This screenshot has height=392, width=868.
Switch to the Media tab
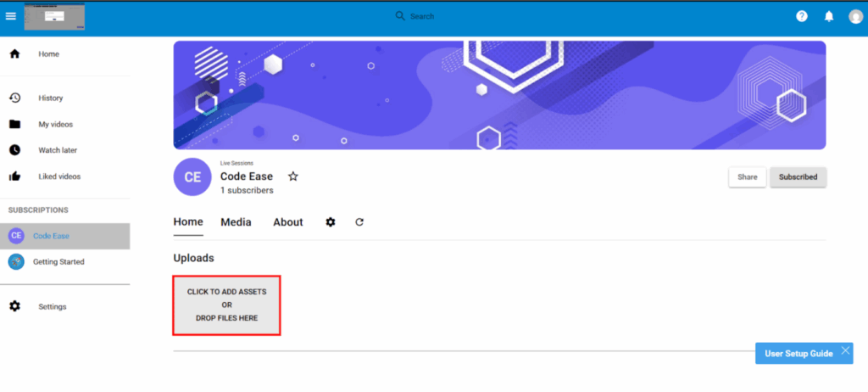236,222
